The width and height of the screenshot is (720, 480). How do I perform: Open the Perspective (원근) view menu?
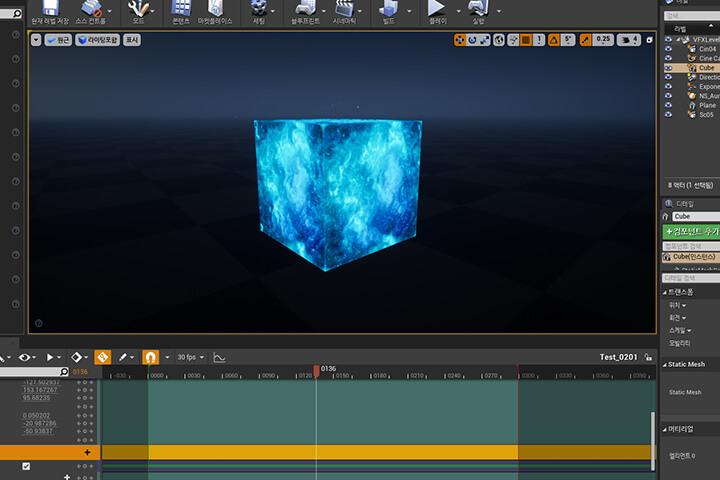58,40
